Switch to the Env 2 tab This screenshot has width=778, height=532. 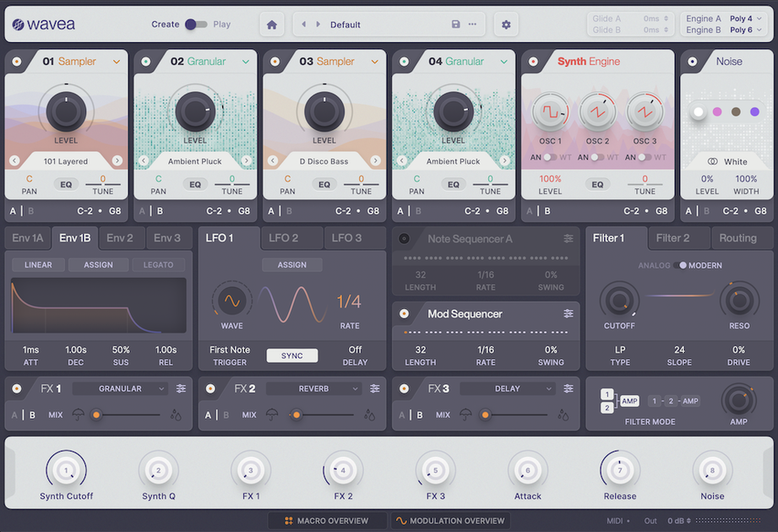tap(120, 238)
